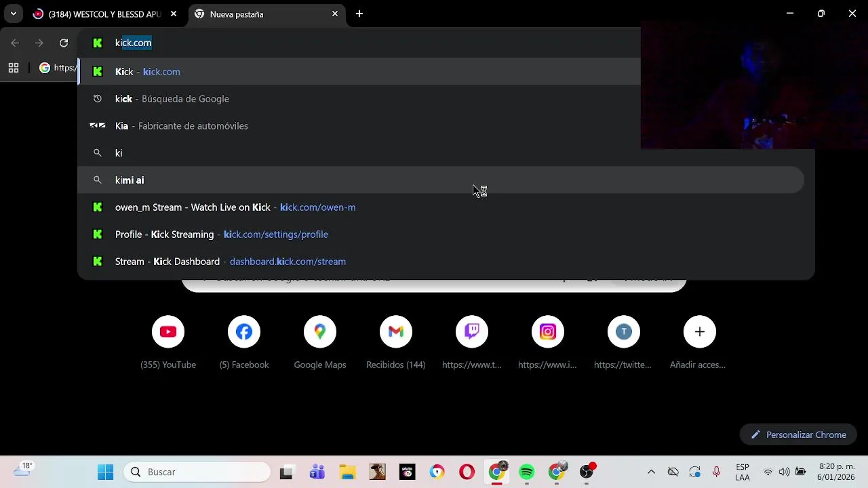Close the Nueva pestaña tab
Screen dimensions: 868x488
tap(335, 14)
